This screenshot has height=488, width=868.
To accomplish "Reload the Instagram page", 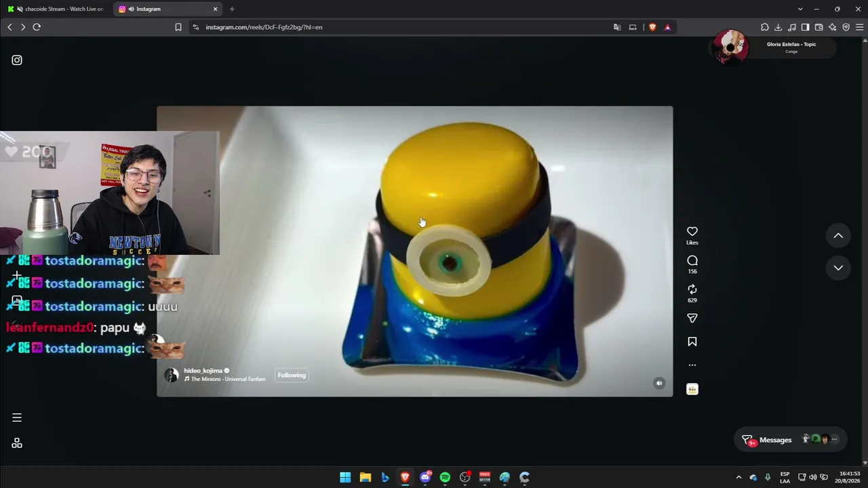I will [x=37, y=27].
